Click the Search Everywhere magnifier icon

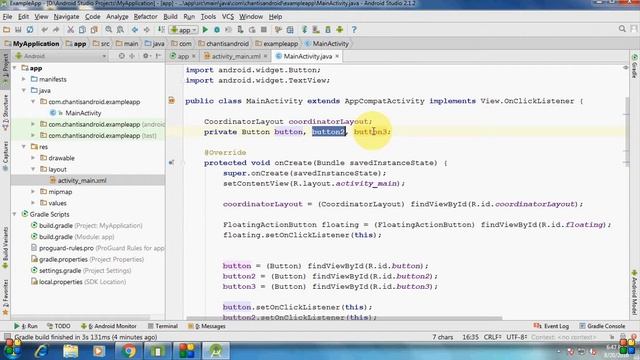pos(622,29)
